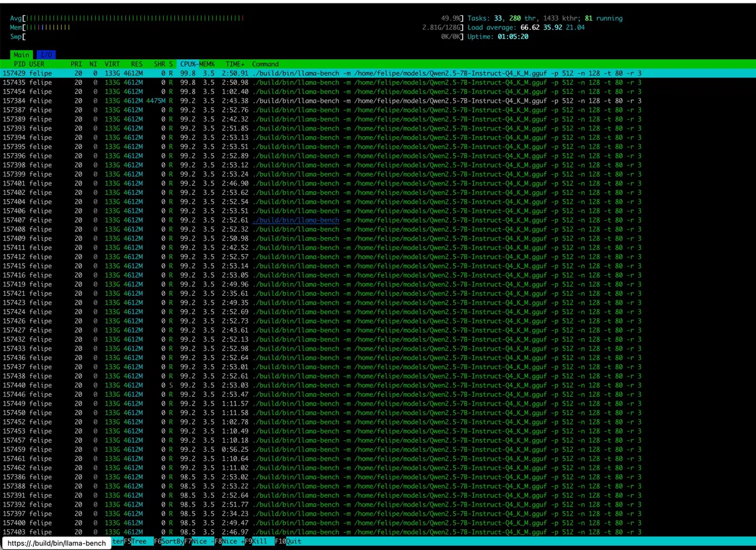Select process row with PID 157457
The image size is (756, 550).
point(378,440)
